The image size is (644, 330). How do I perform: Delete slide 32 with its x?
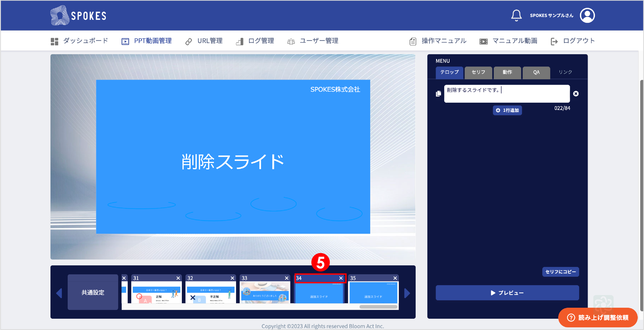[x=232, y=278]
